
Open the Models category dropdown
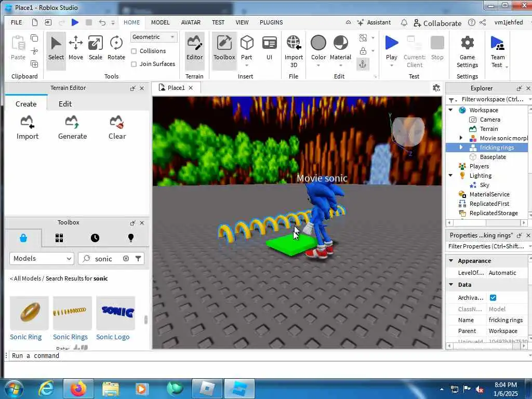[x=42, y=259]
